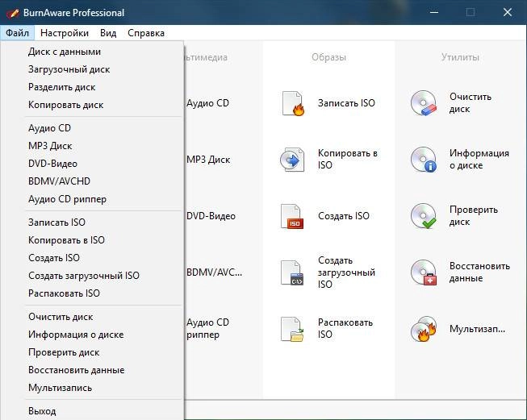Click the Очистить диск eraser disc icon
Screen dimensions: 527x420
point(424,103)
